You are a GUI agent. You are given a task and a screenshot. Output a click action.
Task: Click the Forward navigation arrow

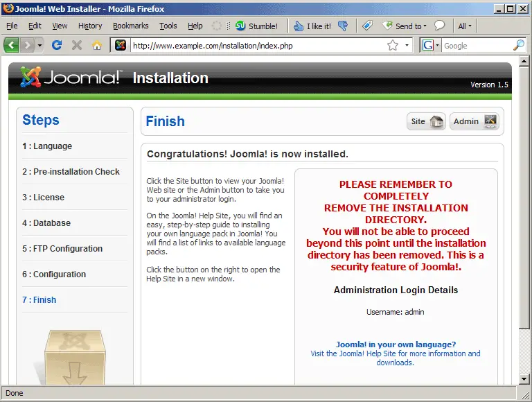click(27, 45)
